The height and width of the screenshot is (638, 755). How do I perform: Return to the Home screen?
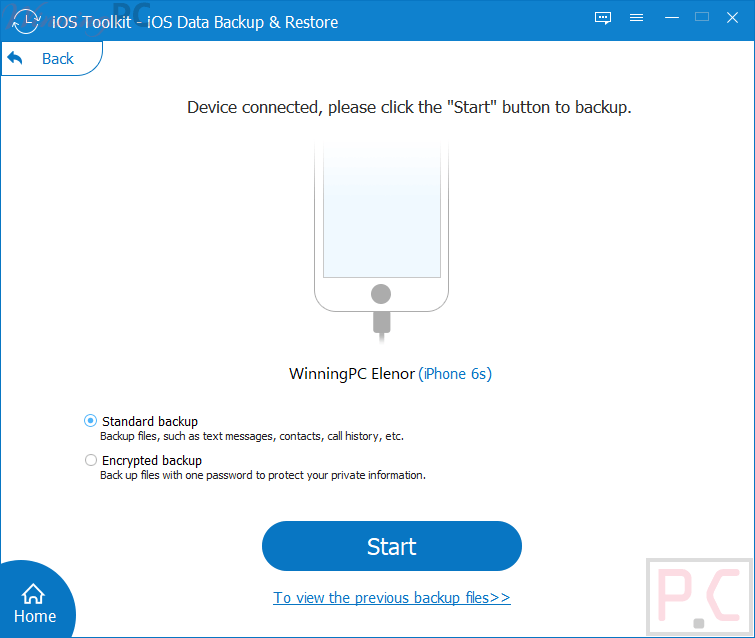[x=35, y=604]
